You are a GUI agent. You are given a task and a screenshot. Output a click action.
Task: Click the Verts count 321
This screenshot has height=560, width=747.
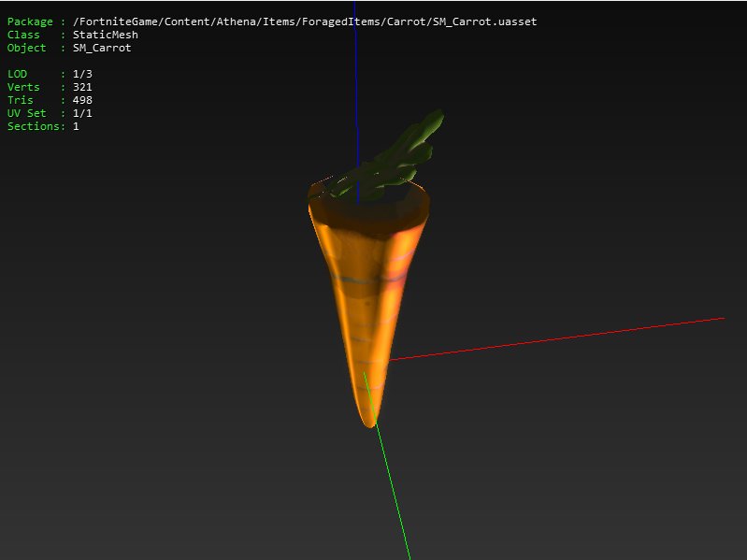point(82,87)
